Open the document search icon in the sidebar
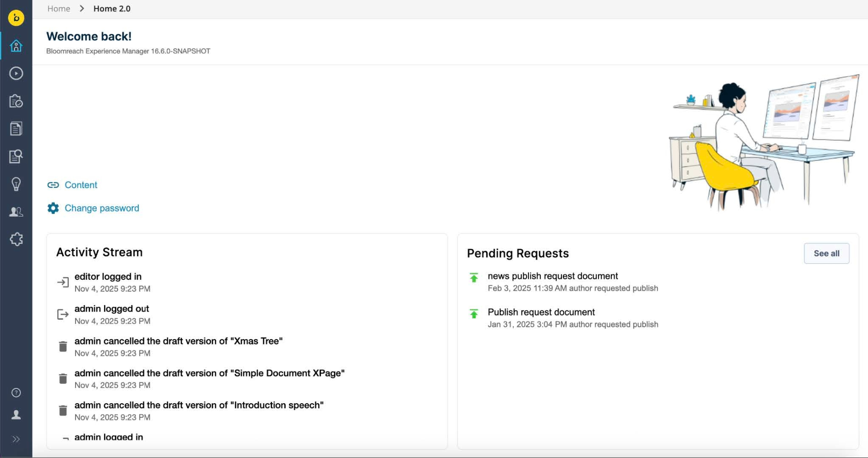This screenshot has width=868, height=458. point(16,156)
